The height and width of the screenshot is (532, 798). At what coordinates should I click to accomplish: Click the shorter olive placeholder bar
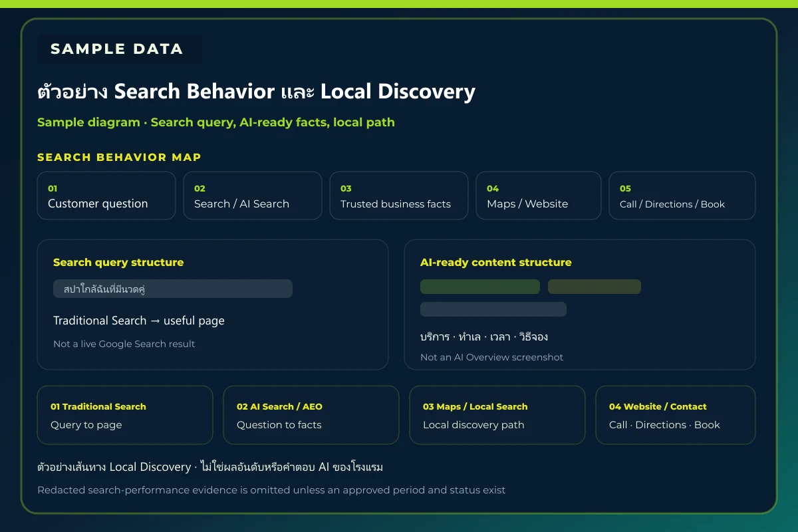pos(595,287)
